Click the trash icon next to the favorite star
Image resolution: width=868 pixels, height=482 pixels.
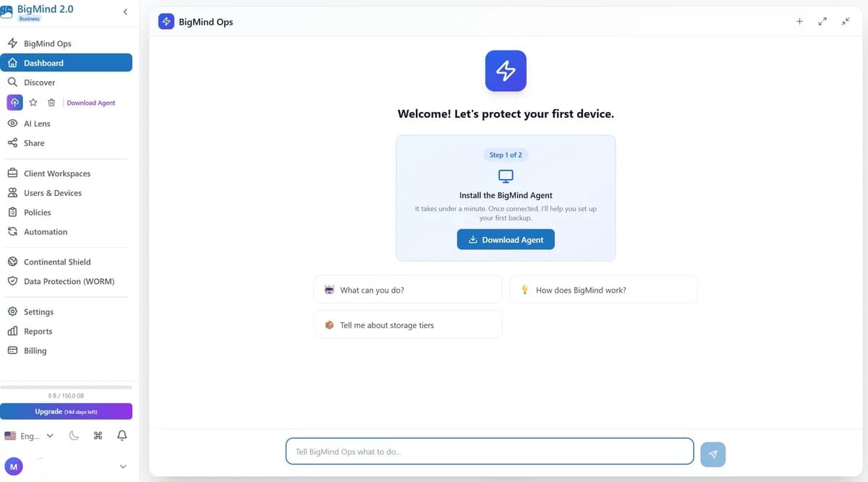[x=51, y=102]
